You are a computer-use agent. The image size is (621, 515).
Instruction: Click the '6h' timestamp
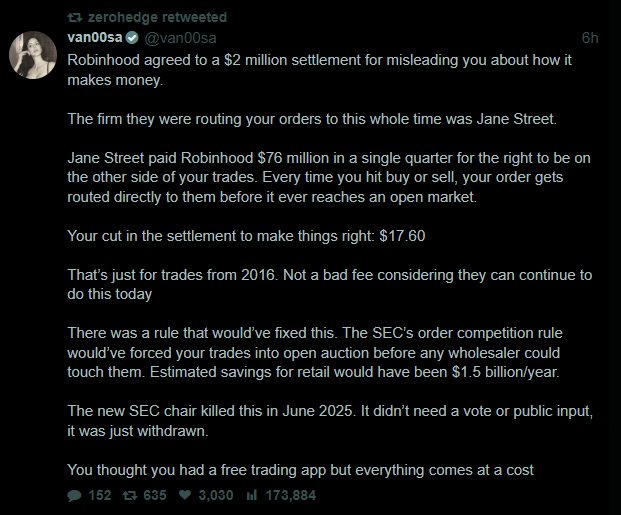(590, 38)
